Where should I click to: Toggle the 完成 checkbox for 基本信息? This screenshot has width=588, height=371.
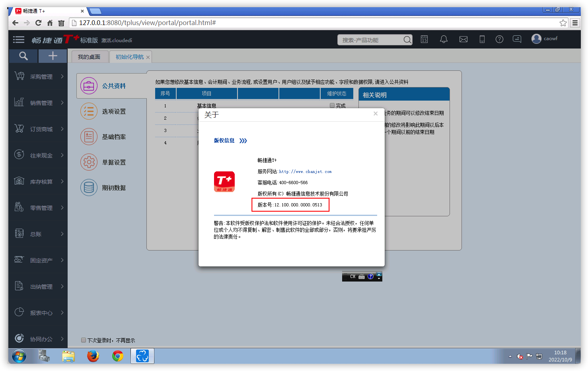332,105
